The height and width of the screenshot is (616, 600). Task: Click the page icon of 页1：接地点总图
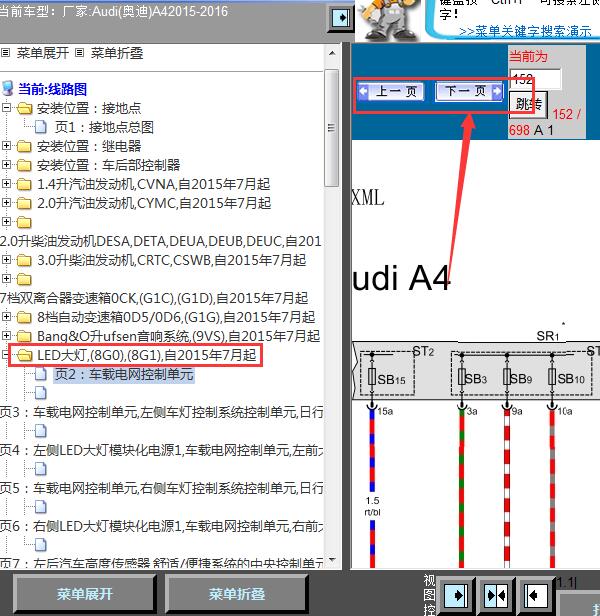point(41,127)
